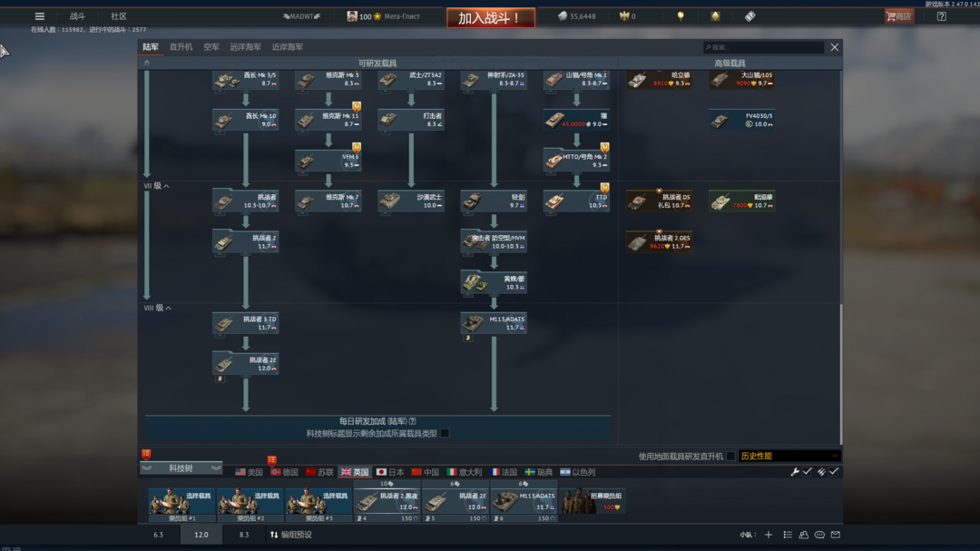Select the 维克斯 Mk 7 tank
Image resolution: width=980 pixels, height=551 pixels.
tap(328, 202)
